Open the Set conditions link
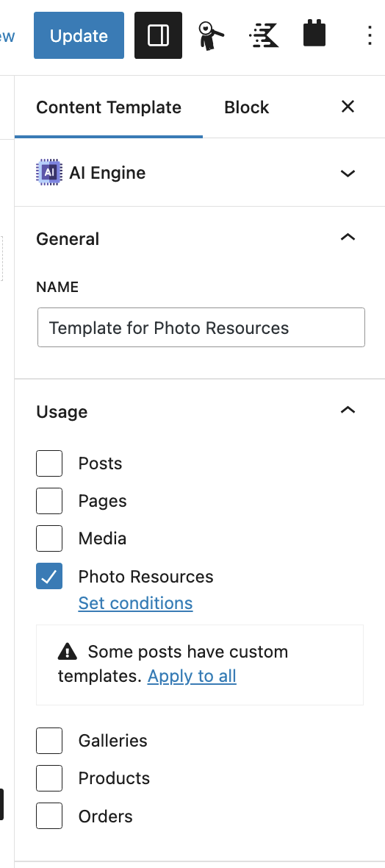 tap(135, 603)
